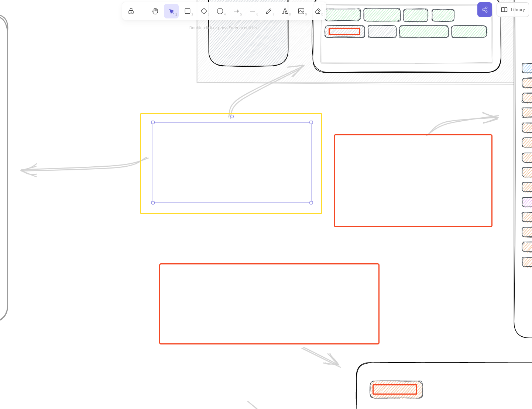Viewport: 532px width, 409px height.
Task: Select the Arrow tool
Action: 236,11
